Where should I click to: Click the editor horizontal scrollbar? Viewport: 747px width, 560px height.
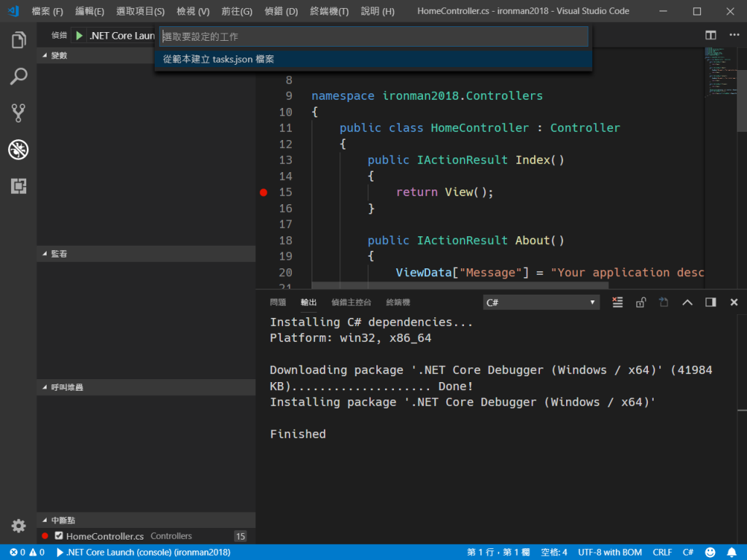point(460,285)
